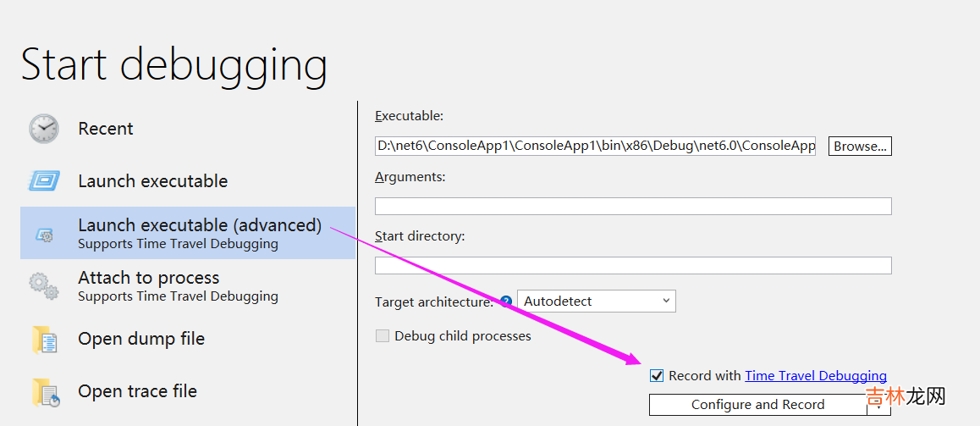The width and height of the screenshot is (980, 426).
Task: Click the Recent clock icon
Action: tap(44, 129)
